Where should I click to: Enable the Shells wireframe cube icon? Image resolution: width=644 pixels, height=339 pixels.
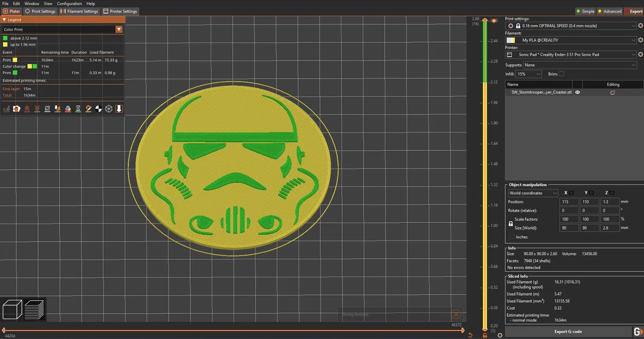109,108
